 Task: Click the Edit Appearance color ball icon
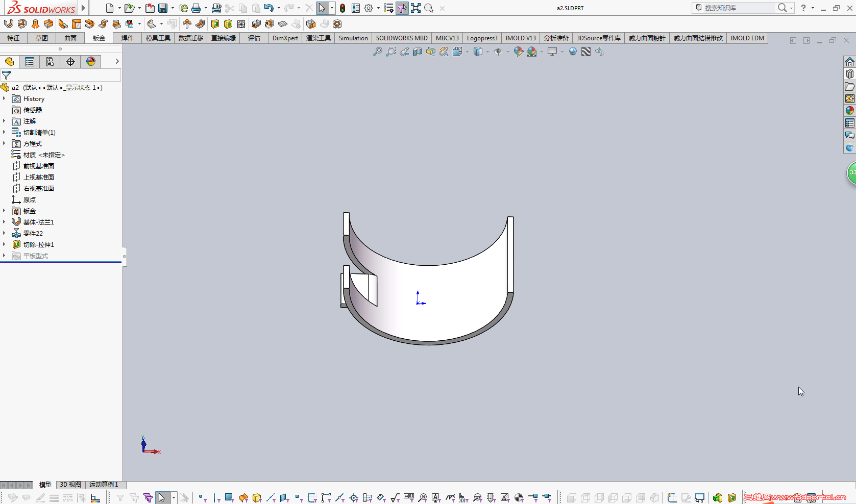click(x=519, y=52)
